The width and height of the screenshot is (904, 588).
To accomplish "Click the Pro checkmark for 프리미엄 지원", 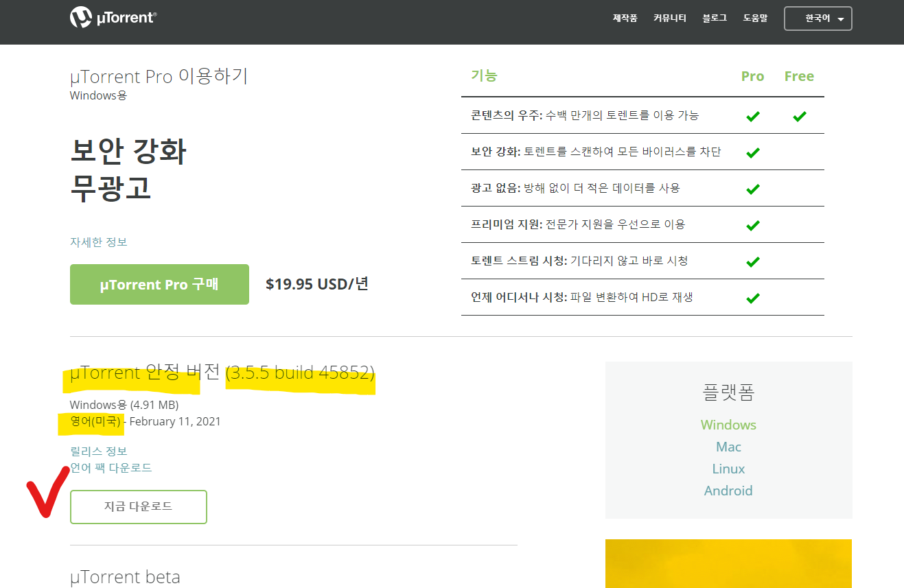I will (752, 225).
